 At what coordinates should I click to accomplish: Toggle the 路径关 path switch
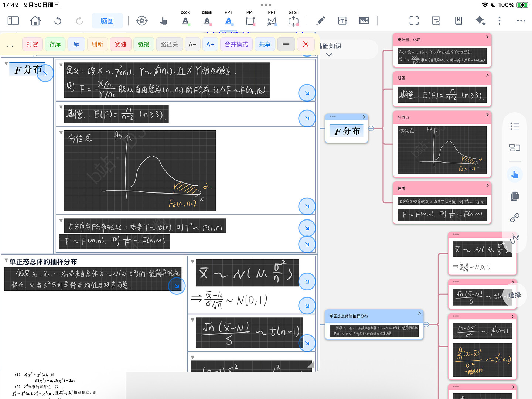(169, 44)
